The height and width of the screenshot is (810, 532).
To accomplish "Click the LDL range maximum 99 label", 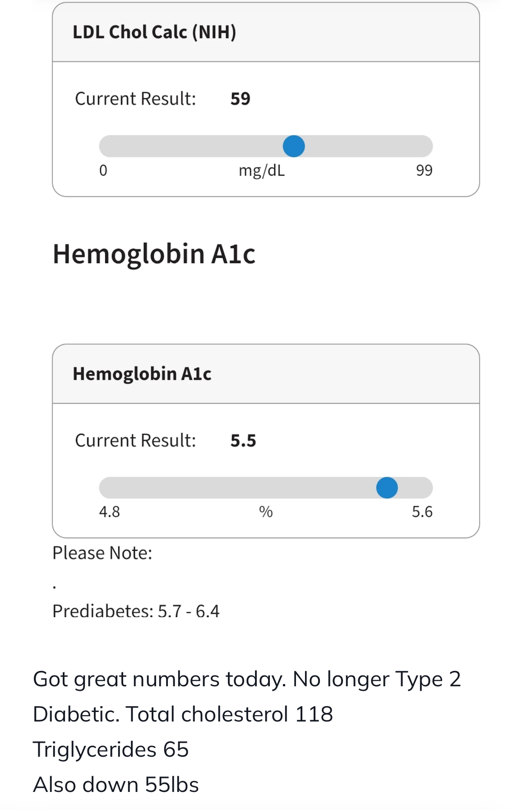I will pos(424,170).
